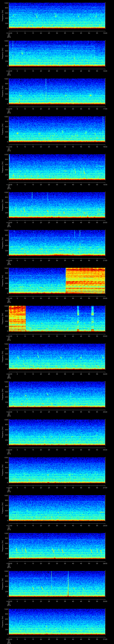Click the '4:17:00' start time label
Image resolution: width=114 pixels, height=644 pixels.
(9, 147)
